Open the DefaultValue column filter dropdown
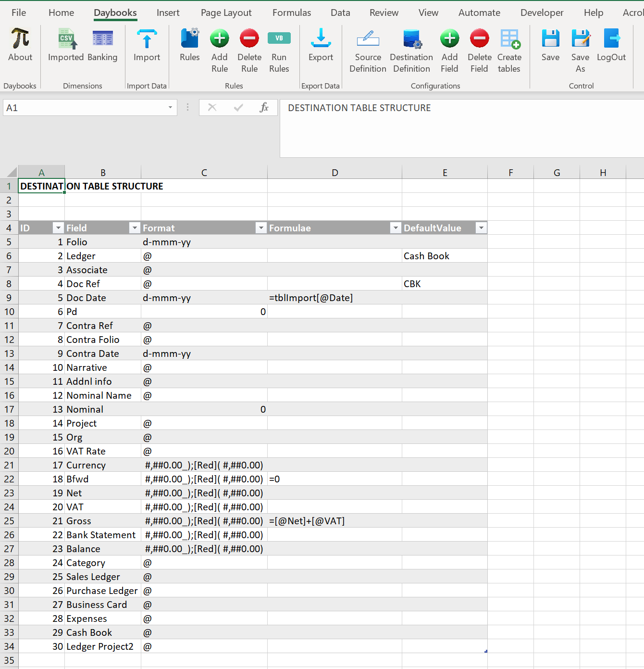644x669 pixels. 481,228
